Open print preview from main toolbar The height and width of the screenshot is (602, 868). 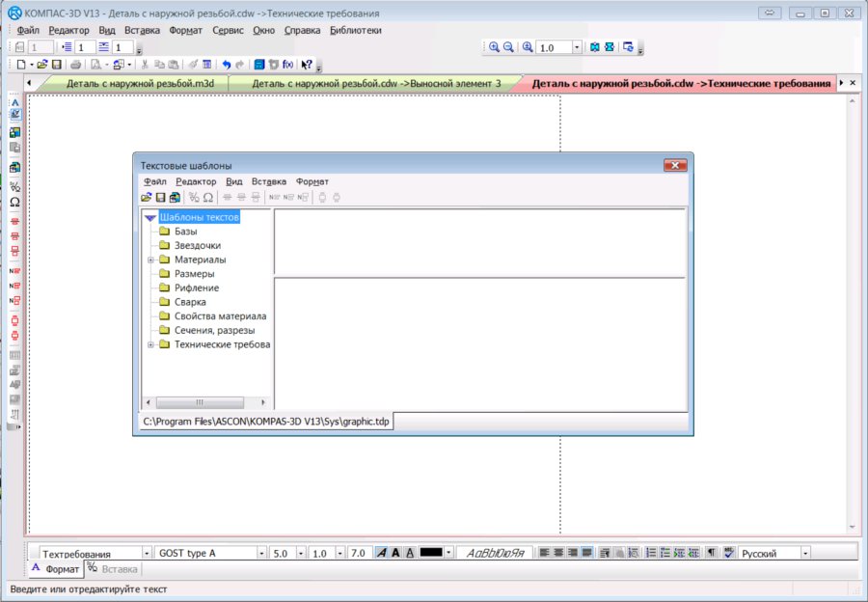(x=95, y=65)
